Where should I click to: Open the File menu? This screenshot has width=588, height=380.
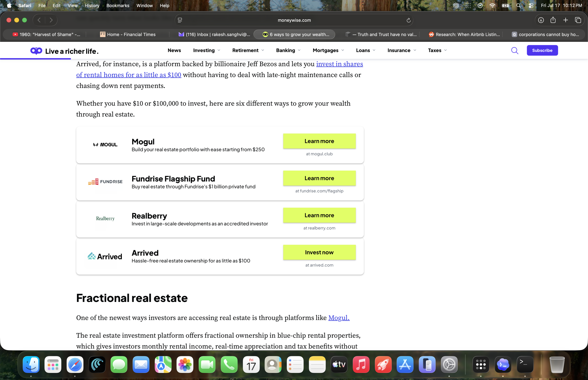tap(42, 5)
